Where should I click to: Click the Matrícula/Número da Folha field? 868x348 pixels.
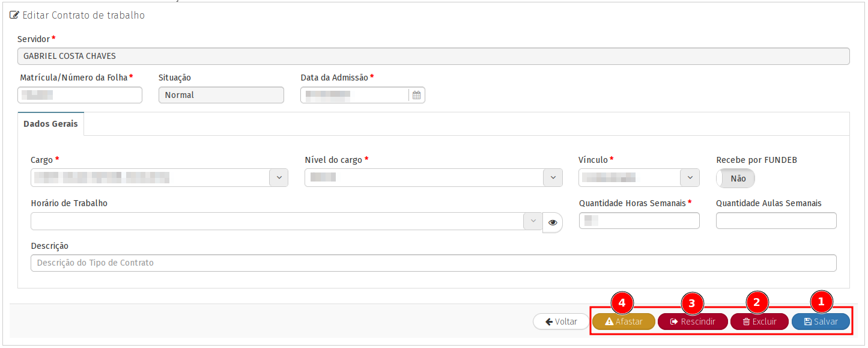click(80, 95)
